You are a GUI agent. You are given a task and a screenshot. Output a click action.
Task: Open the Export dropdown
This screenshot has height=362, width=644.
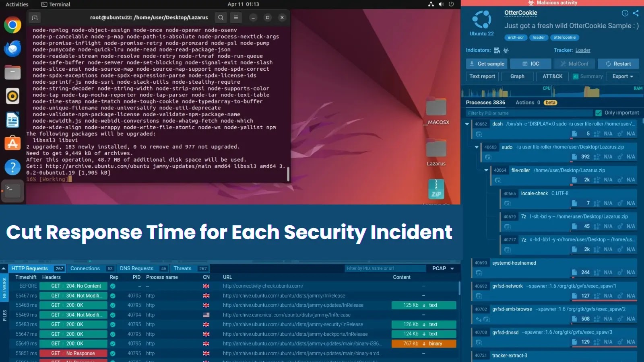pos(622,76)
